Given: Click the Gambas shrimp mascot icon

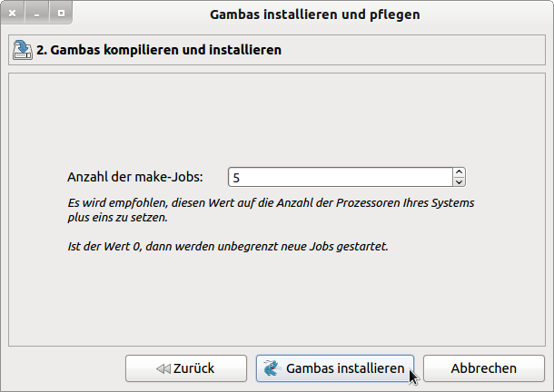Looking at the screenshot, I should click(x=271, y=368).
